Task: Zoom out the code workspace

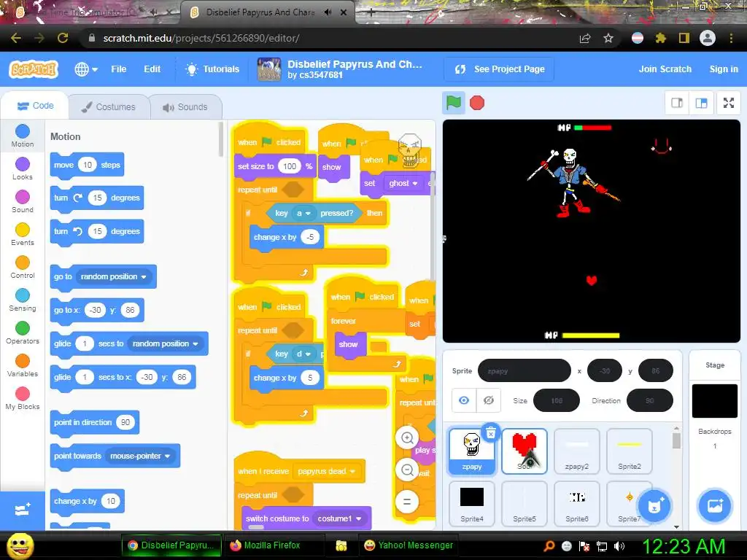Action: pyautogui.click(x=407, y=470)
